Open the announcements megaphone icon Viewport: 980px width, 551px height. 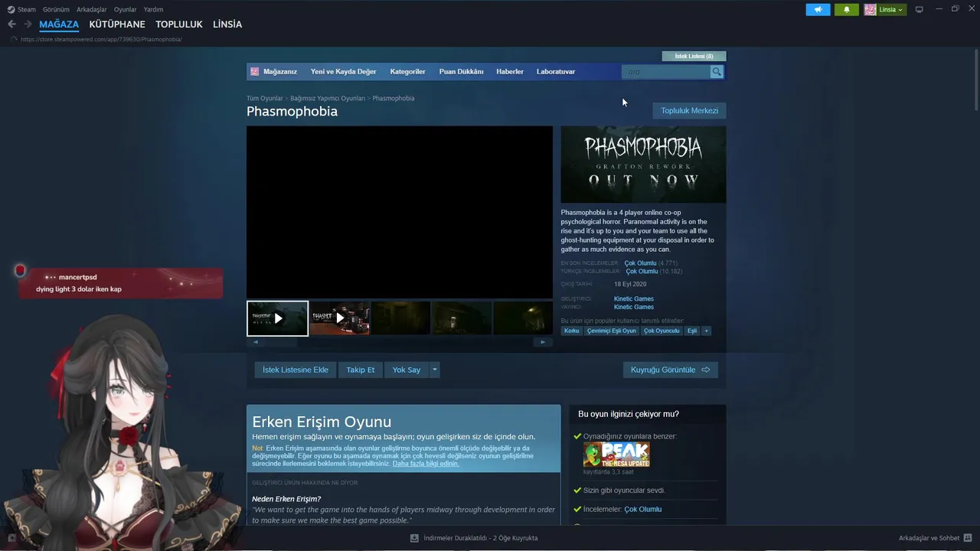pyautogui.click(x=818, y=9)
